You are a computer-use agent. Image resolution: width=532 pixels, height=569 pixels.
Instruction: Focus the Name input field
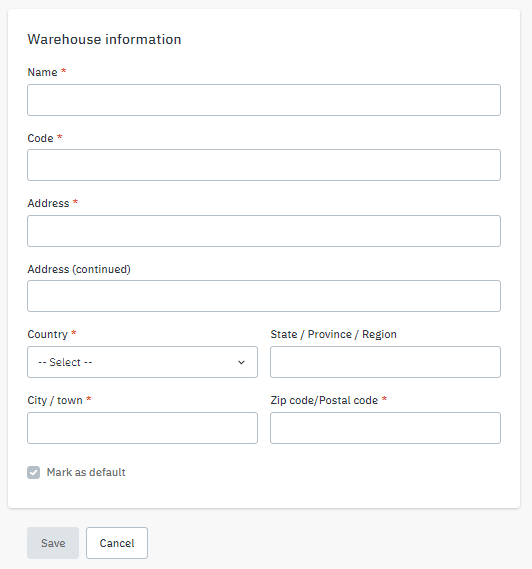tap(264, 100)
